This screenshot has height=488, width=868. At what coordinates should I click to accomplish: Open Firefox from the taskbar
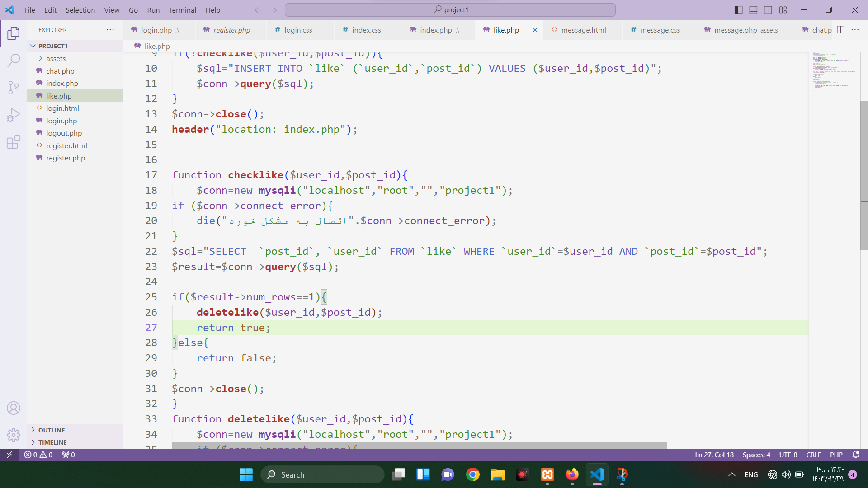coord(572,474)
